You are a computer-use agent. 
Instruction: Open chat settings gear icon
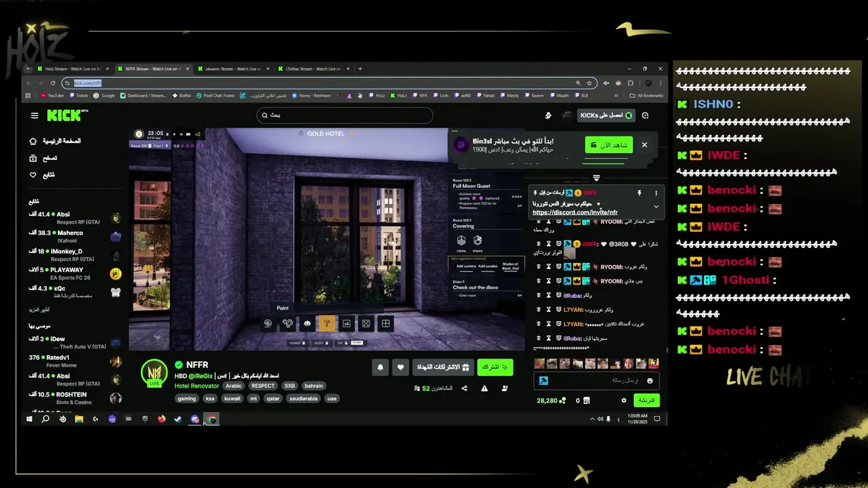(x=624, y=401)
